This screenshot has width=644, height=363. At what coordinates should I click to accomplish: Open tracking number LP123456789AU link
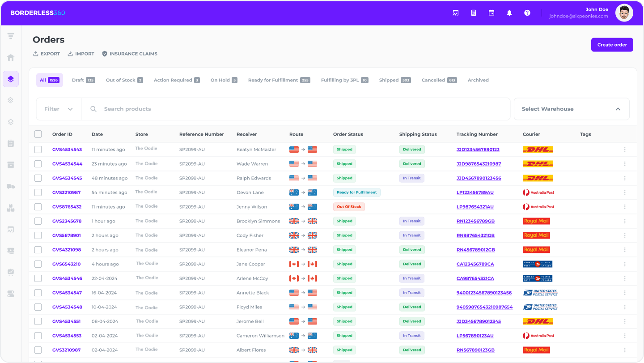click(x=475, y=192)
